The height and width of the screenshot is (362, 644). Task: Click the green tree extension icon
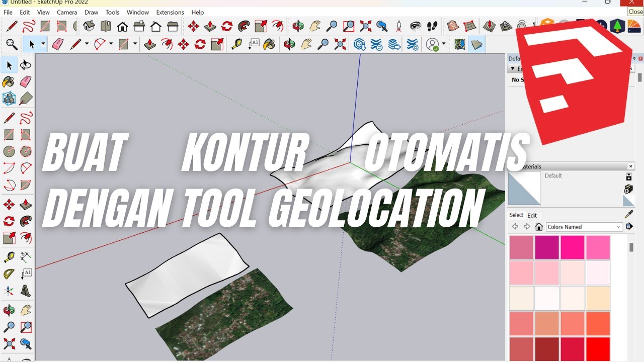tap(617, 26)
